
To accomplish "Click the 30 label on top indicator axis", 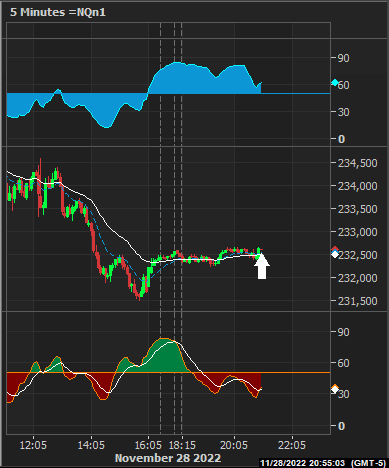I will coord(344,112).
